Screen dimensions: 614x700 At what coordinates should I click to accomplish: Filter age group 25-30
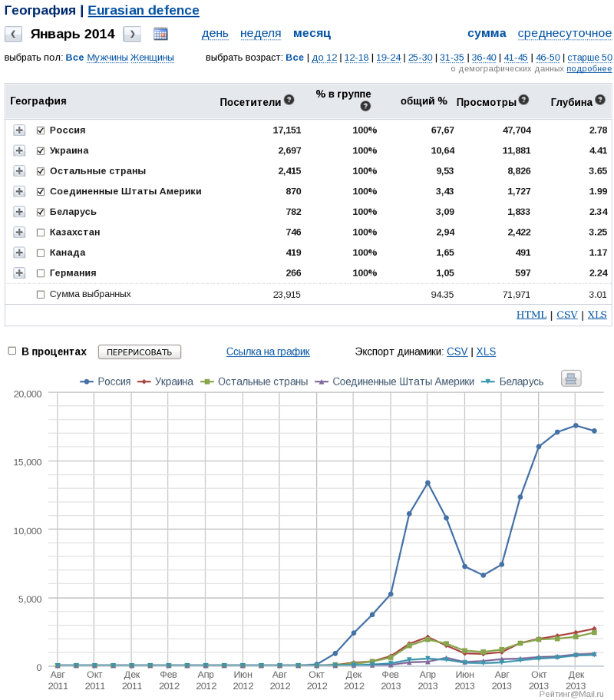[420, 58]
